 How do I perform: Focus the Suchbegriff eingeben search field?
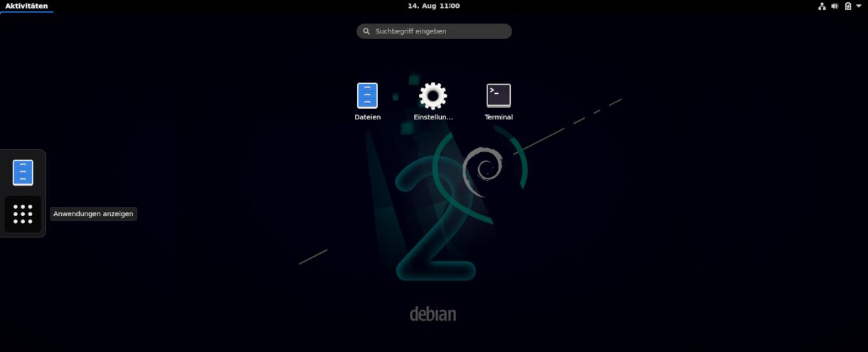(x=434, y=31)
